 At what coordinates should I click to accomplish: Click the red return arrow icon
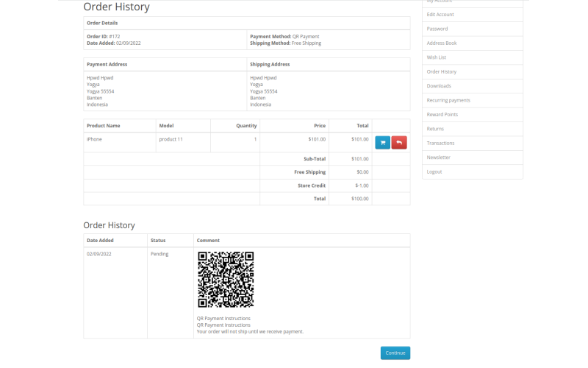pyautogui.click(x=399, y=143)
